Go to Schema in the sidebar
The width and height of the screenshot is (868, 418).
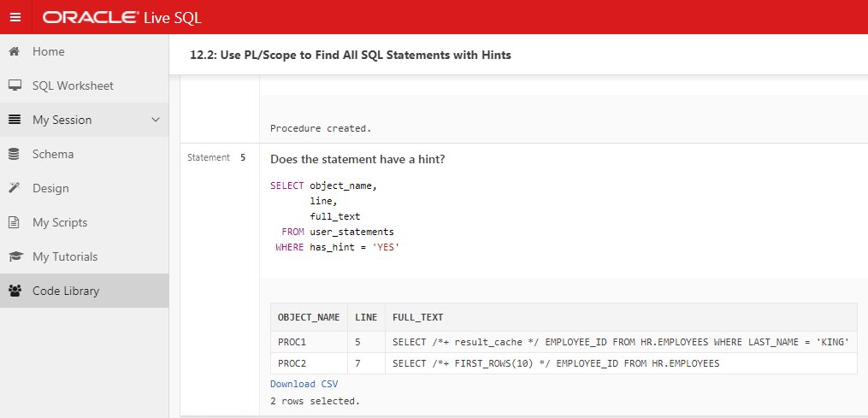click(84, 154)
